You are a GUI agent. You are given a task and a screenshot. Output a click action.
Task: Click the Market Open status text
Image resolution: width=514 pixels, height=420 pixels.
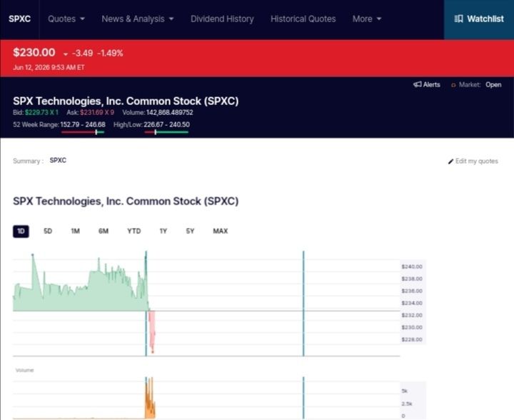coord(493,85)
